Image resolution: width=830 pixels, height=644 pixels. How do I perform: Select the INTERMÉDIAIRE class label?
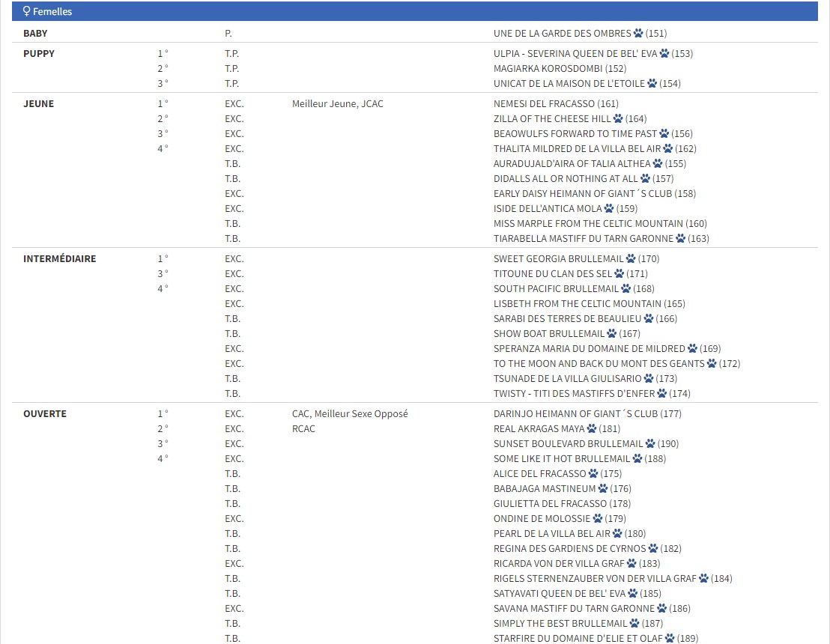tap(60, 259)
